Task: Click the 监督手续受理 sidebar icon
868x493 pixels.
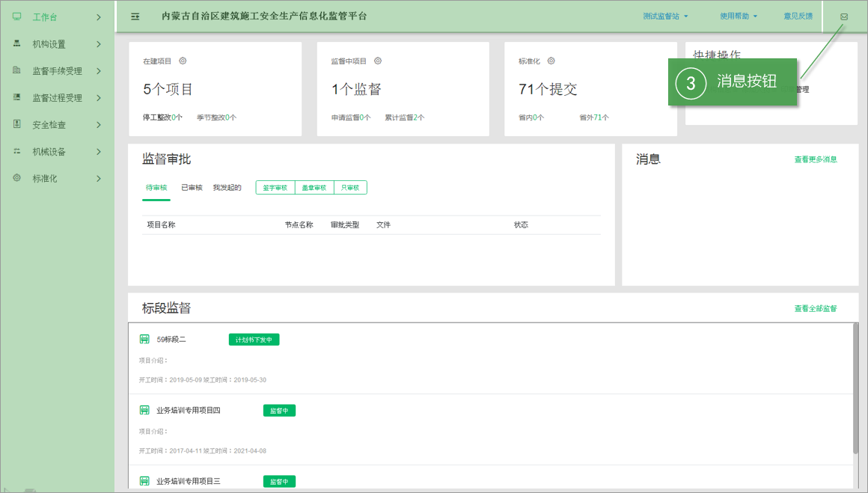Action: coord(17,70)
